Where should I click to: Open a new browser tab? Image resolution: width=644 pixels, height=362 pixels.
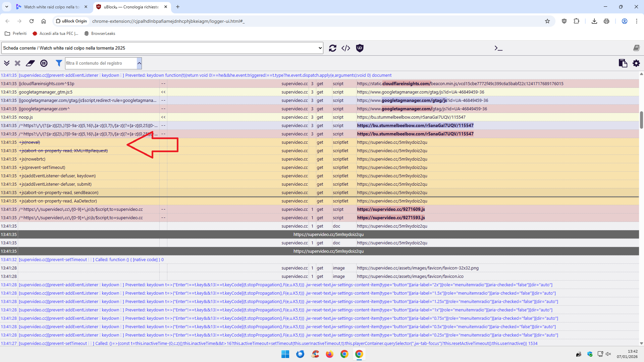click(x=178, y=7)
